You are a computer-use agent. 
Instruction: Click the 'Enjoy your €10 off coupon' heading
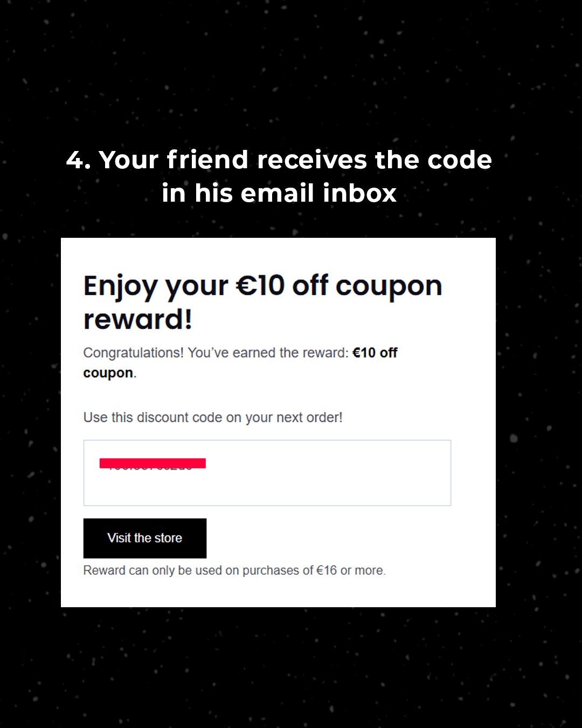[263, 285]
